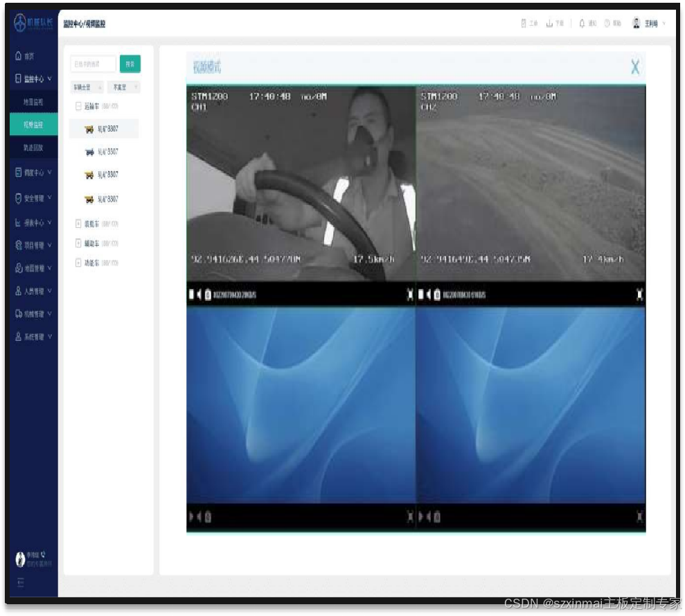Mute audio on the CH1 driver camera
This screenshot has width=685, height=616.
(199, 295)
